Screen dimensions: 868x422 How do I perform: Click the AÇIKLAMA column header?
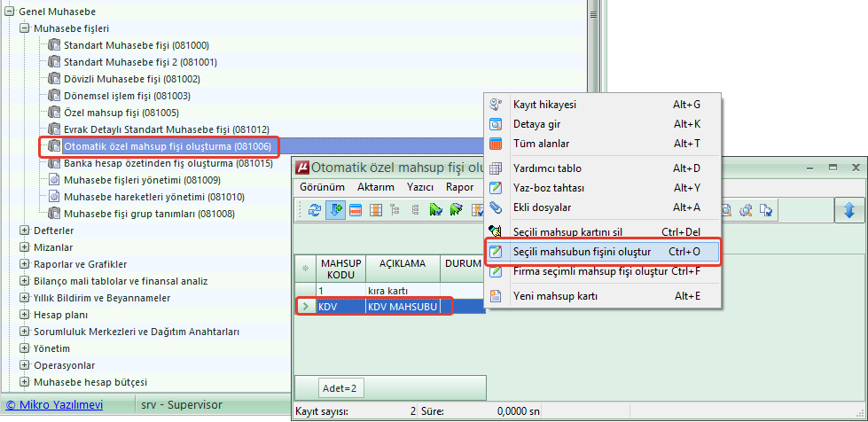403,263
